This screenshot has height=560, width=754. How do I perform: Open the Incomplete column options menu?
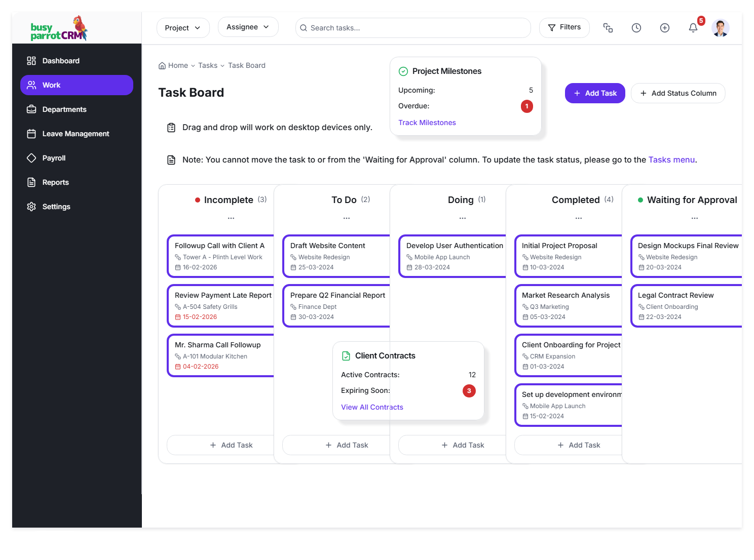click(x=231, y=218)
